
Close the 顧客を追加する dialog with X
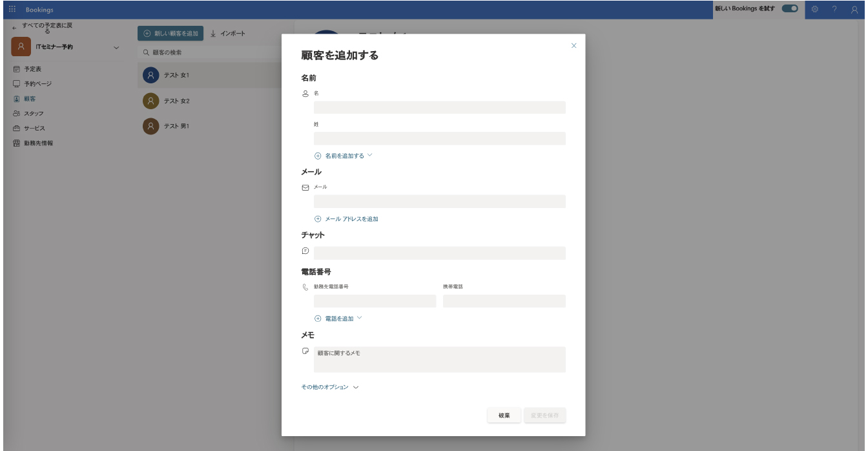coord(573,46)
